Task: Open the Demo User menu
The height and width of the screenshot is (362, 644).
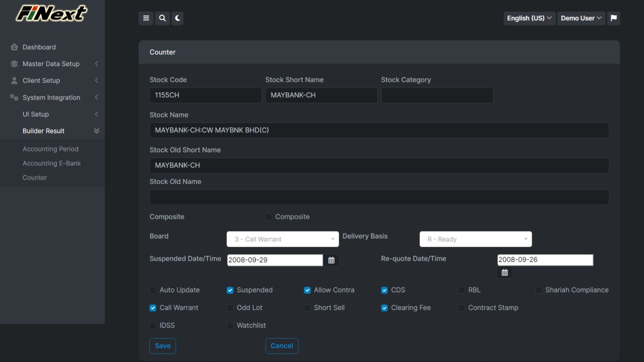Action: [x=581, y=18]
